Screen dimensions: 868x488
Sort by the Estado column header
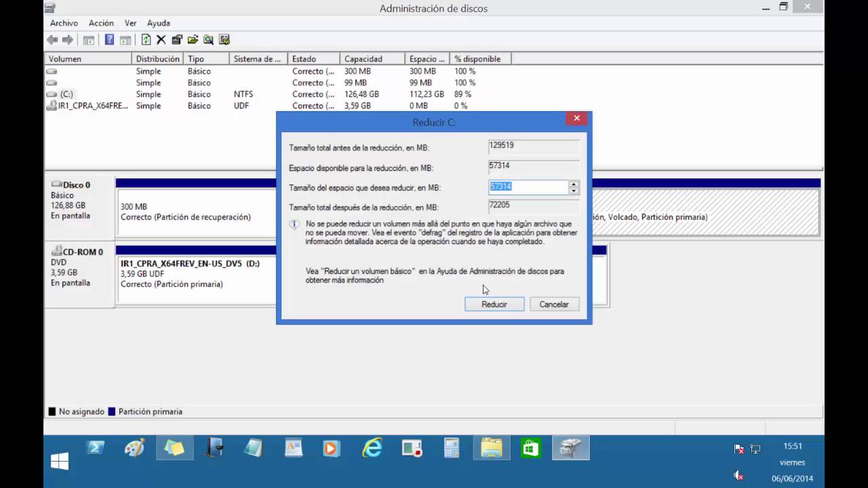click(x=313, y=59)
